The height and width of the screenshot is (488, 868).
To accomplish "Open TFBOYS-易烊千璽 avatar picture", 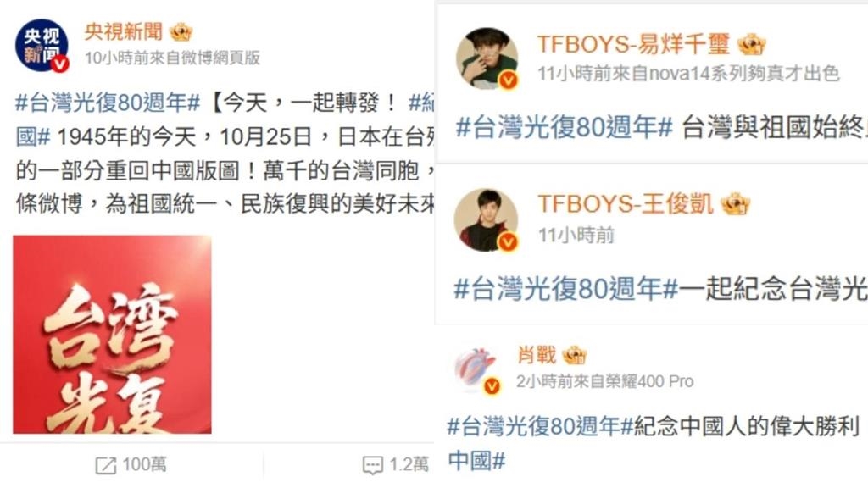I will click(x=487, y=58).
